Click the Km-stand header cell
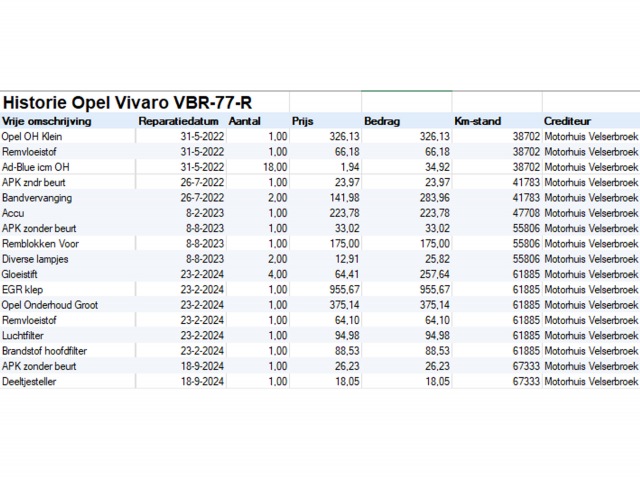640x479 pixels. tap(478, 121)
